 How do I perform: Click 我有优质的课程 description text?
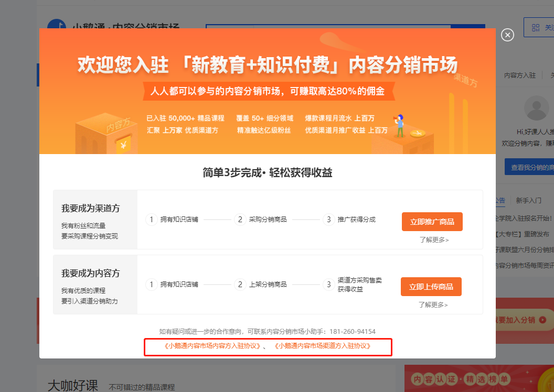[x=83, y=291]
